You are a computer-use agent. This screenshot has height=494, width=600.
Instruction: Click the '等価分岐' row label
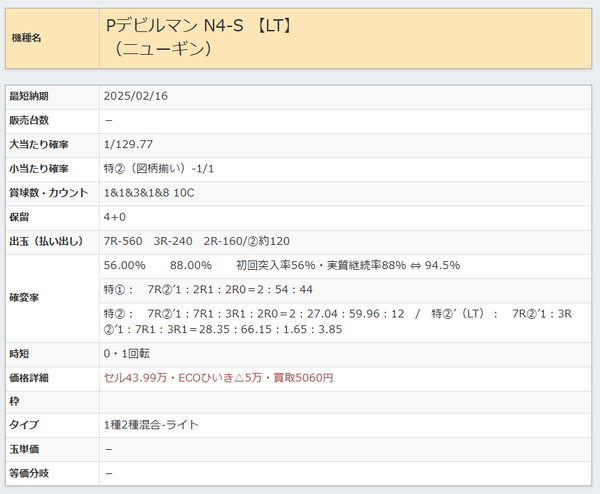tap(29, 473)
